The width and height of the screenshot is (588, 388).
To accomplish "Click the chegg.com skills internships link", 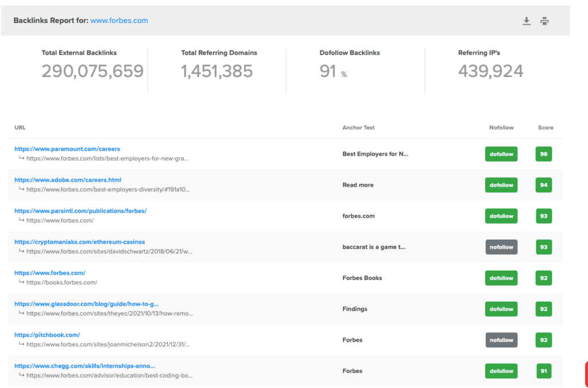I will (x=84, y=366).
